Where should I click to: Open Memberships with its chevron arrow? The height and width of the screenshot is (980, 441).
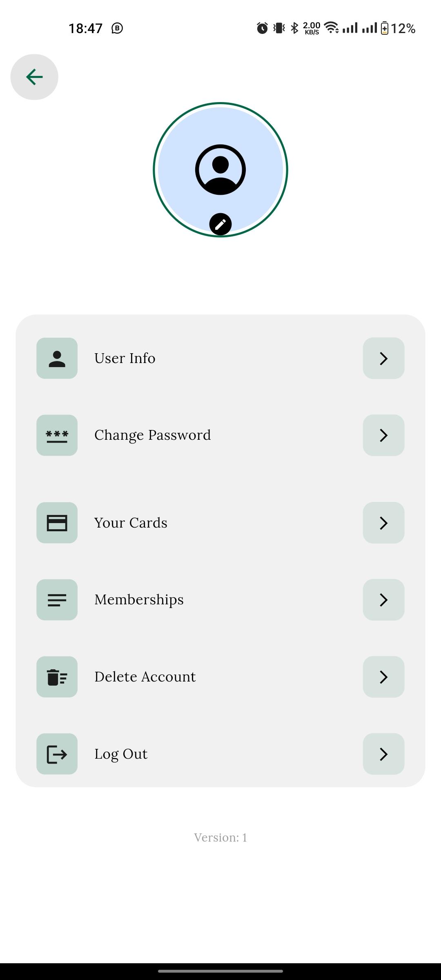384,600
